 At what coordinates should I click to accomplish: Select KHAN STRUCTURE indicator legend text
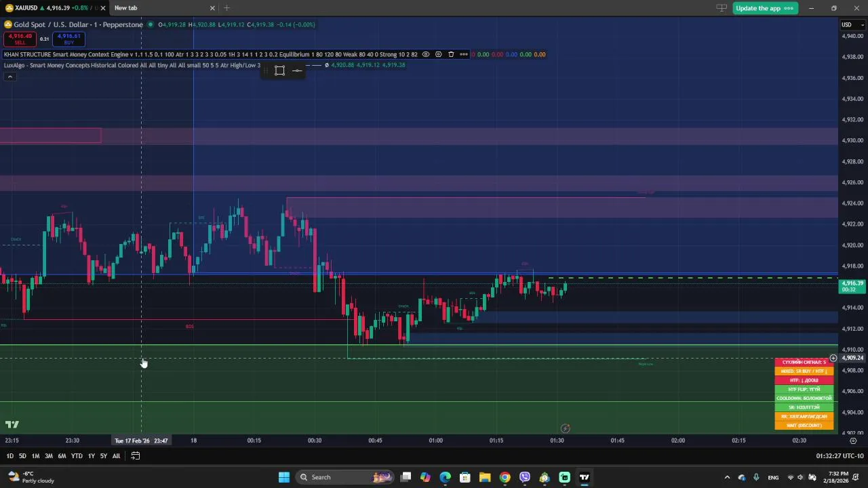tap(210, 54)
